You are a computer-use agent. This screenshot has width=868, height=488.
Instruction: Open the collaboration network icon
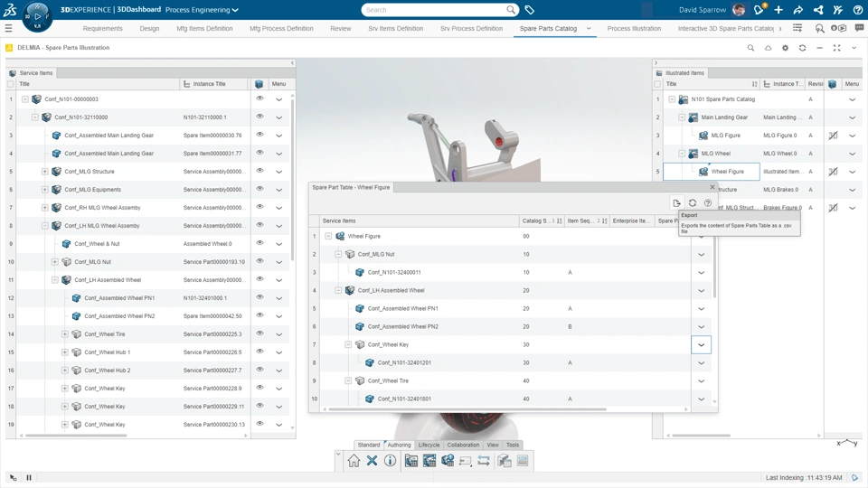(x=818, y=10)
